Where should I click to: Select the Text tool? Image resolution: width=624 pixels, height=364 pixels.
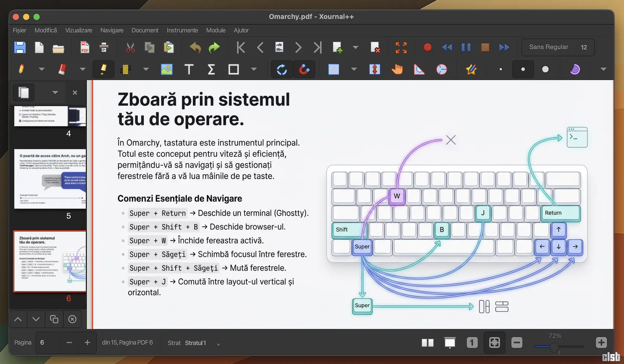(x=189, y=69)
